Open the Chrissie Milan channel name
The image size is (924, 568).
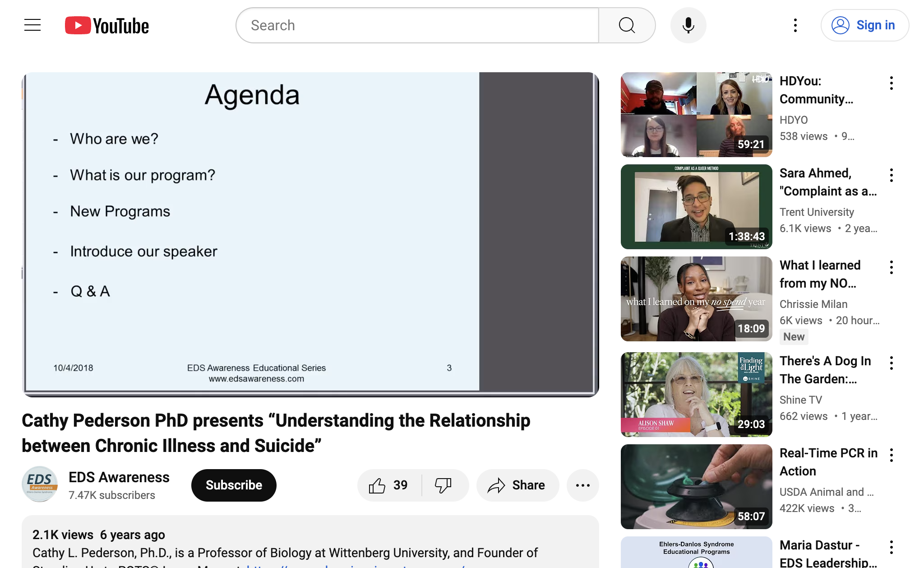coord(813,304)
